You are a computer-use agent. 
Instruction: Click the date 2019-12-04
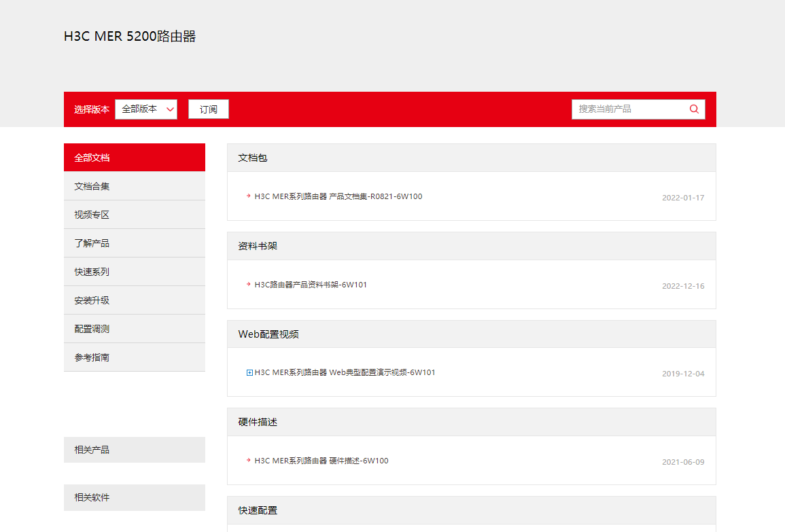[683, 374]
